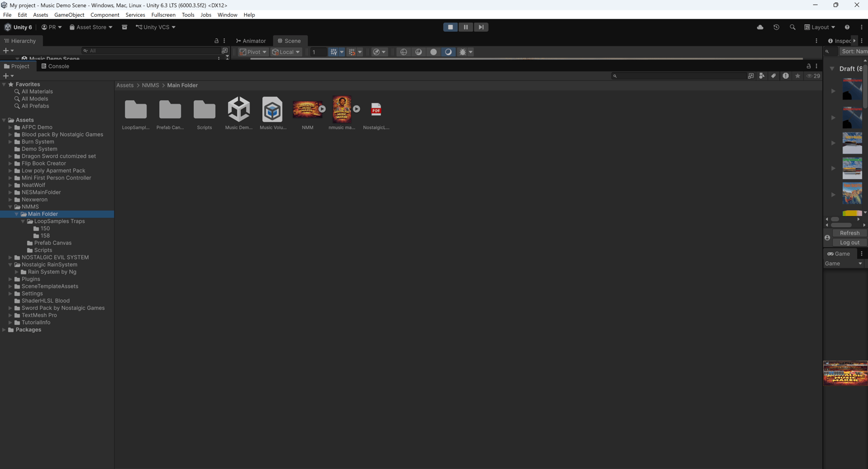Open search-in-window icon beside Project search

coord(751,76)
